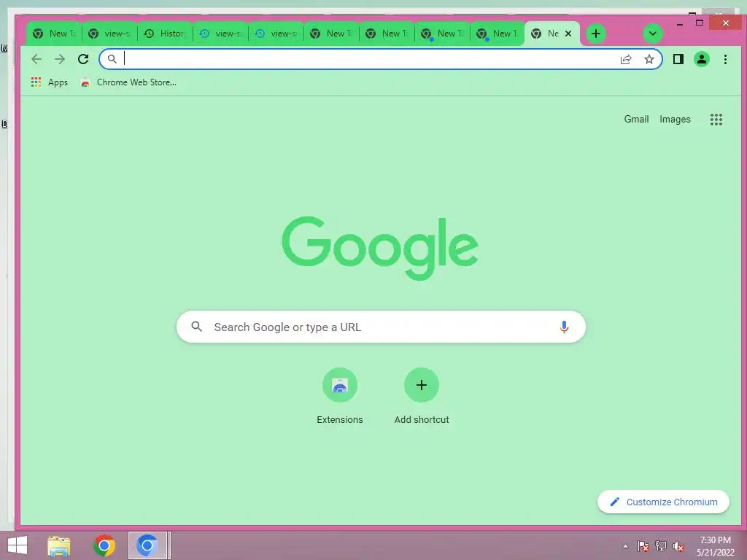Click Search Google or type a URL box
Screen dimensions: 747x560
click(381, 327)
